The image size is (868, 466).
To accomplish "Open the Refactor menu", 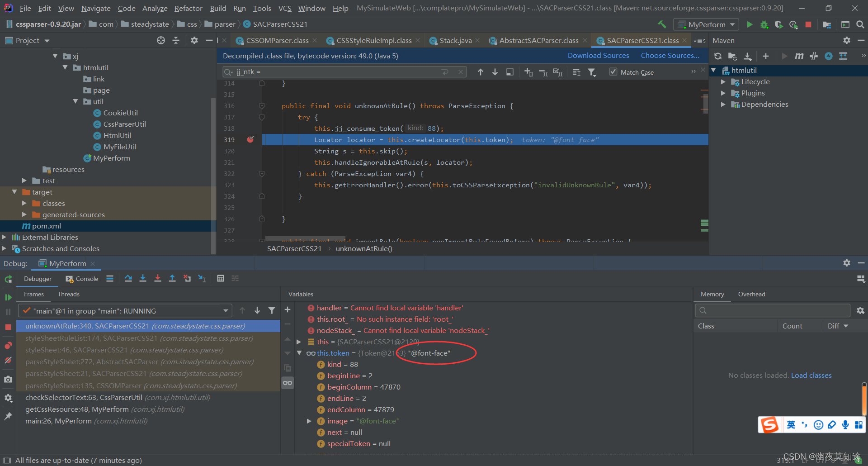I will tap(188, 8).
